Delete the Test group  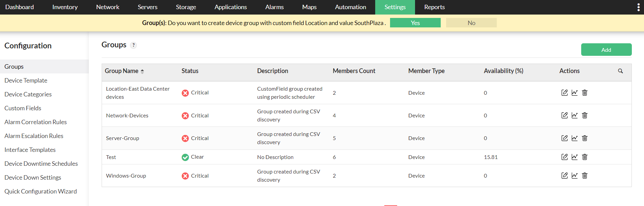coord(585,157)
